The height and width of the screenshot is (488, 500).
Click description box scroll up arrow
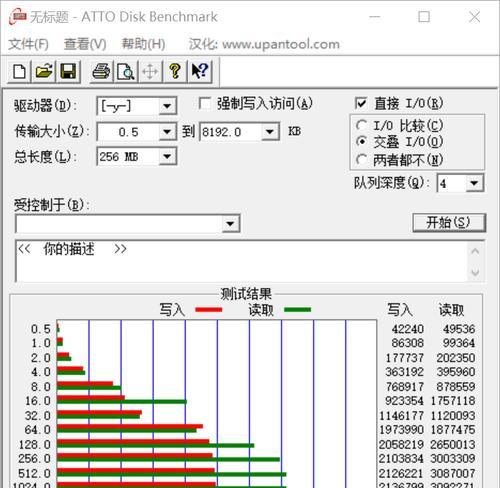tap(475, 251)
